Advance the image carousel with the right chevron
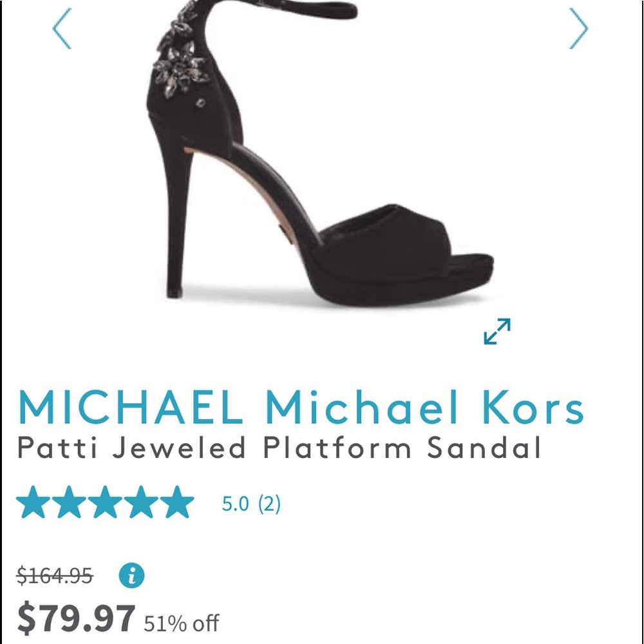This screenshot has height=644, width=644. tap(579, 29)
